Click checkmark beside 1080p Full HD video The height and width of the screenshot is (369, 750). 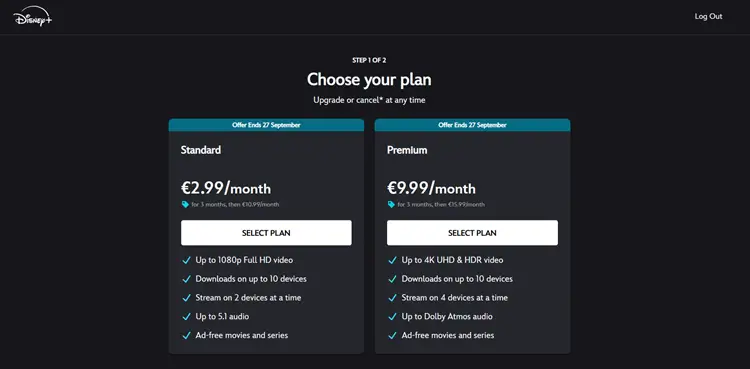point(186,260)
